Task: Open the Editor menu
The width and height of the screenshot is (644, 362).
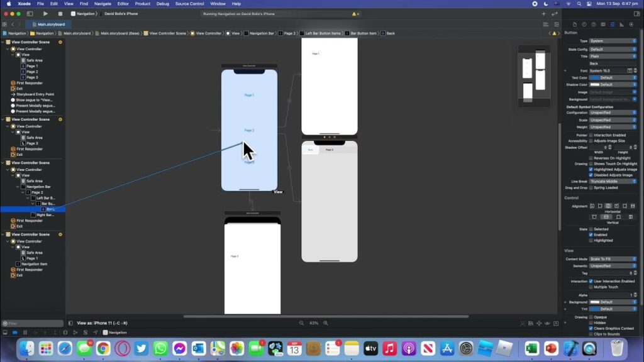Action: pos(123,4)
